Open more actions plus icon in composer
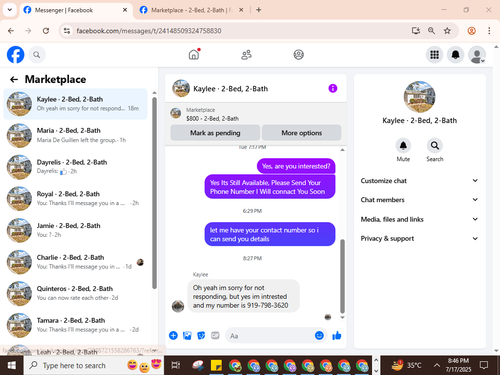The width and height of the screenshot is (500, 375). [x=173, y=335]
